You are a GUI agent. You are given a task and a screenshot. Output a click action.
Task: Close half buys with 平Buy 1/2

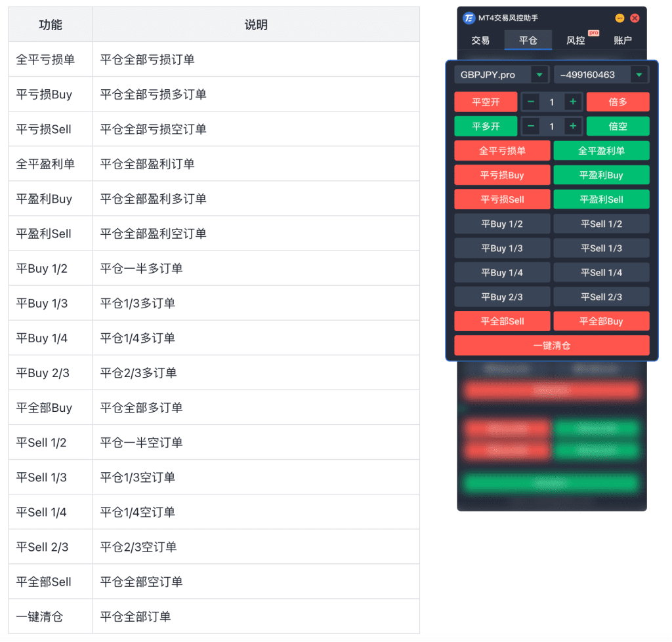[x=502, y=224]
